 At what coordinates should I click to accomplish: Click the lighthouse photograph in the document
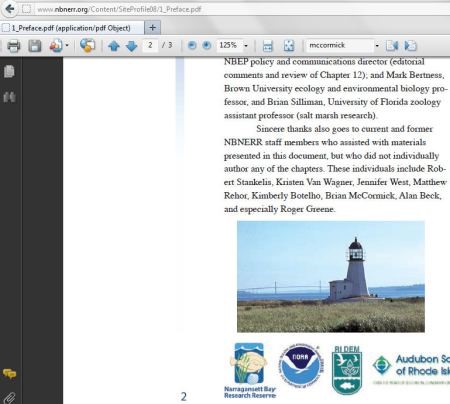click(331, 276)
